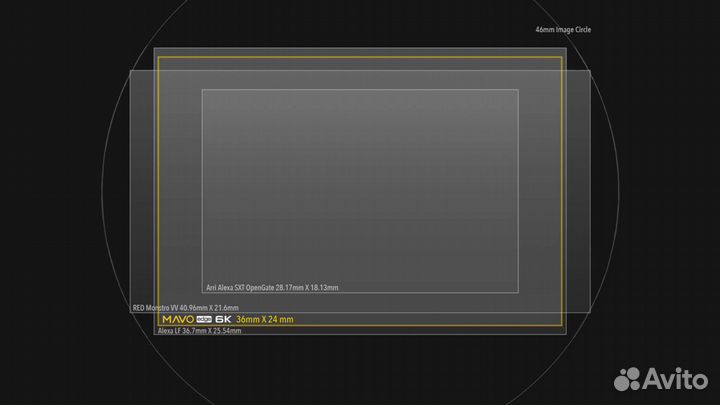Click the '46mm Image Circle' label
Image resolution: width=720 pixels, height=405 pixels.
[563, 30]
